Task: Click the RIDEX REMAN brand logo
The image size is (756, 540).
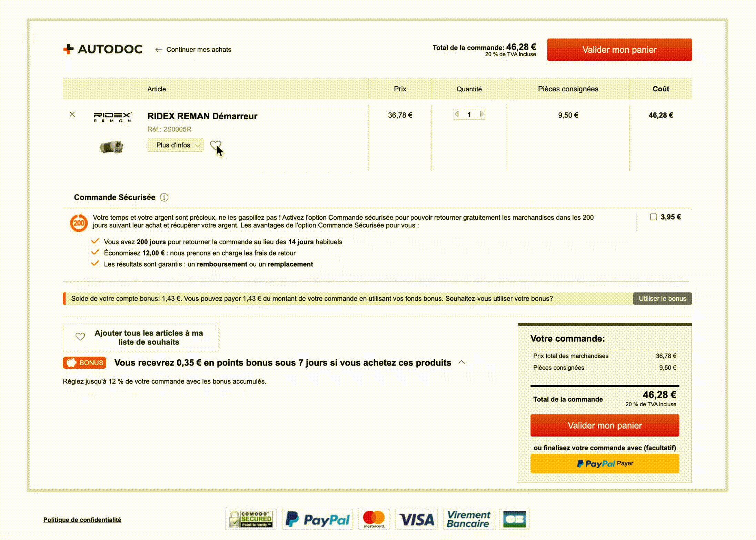Action: pyautogui.click(x=112, y=117)
